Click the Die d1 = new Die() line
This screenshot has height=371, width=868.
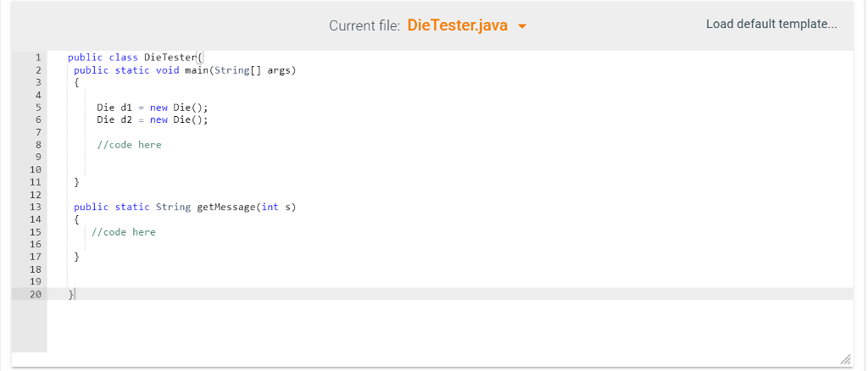point(152,108)
